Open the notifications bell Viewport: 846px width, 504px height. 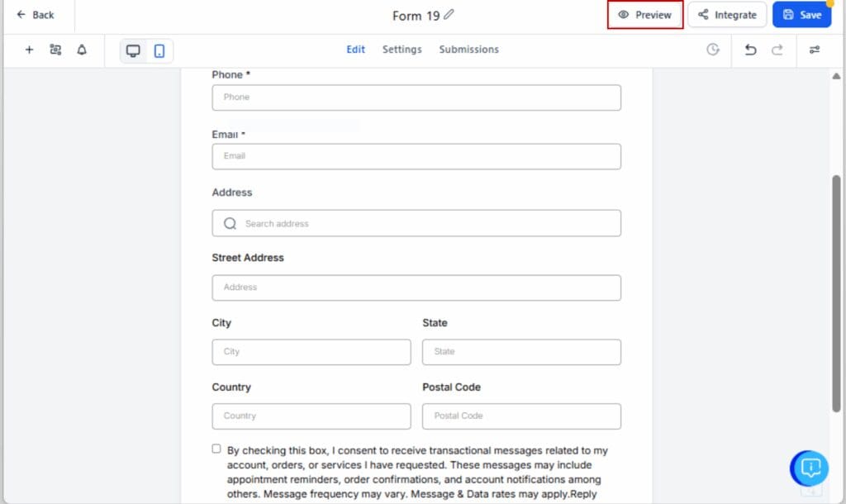[x=81, y=50]
